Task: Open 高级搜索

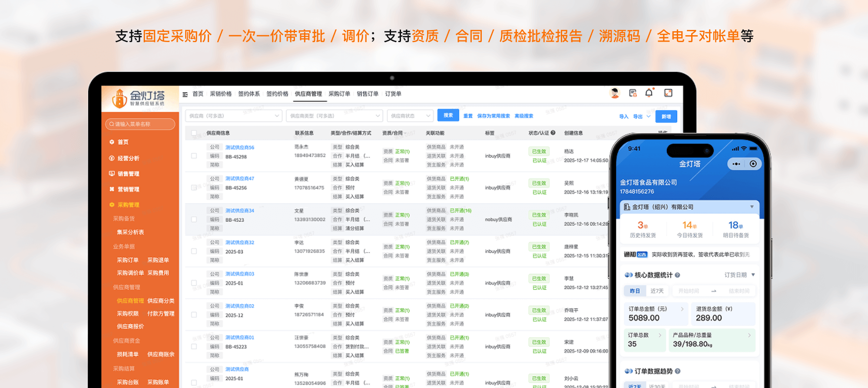Action: click(524, 116)
